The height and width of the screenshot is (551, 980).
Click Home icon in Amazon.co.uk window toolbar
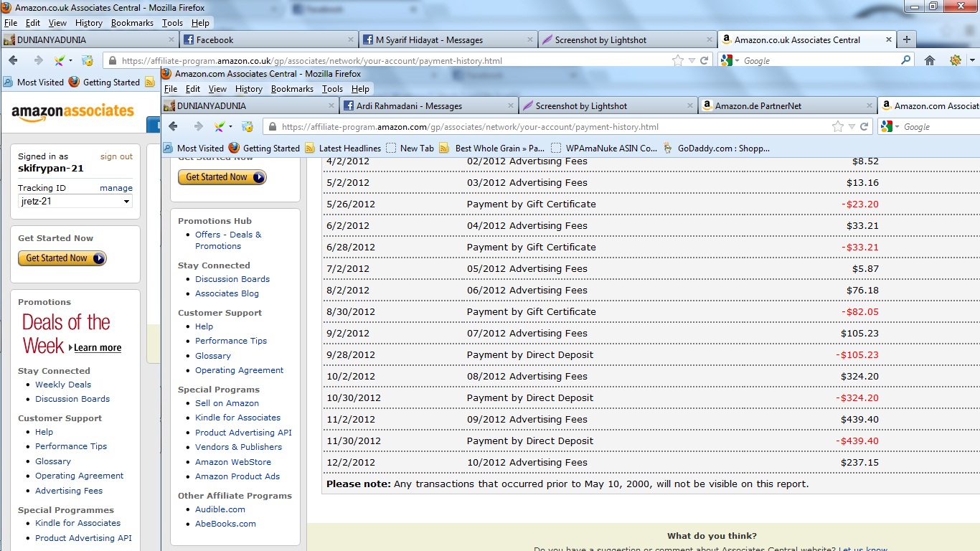[930, 60]
